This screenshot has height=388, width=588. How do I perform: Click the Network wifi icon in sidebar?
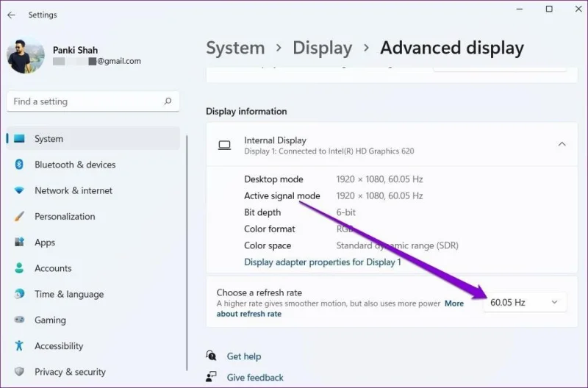coord(19,190)
